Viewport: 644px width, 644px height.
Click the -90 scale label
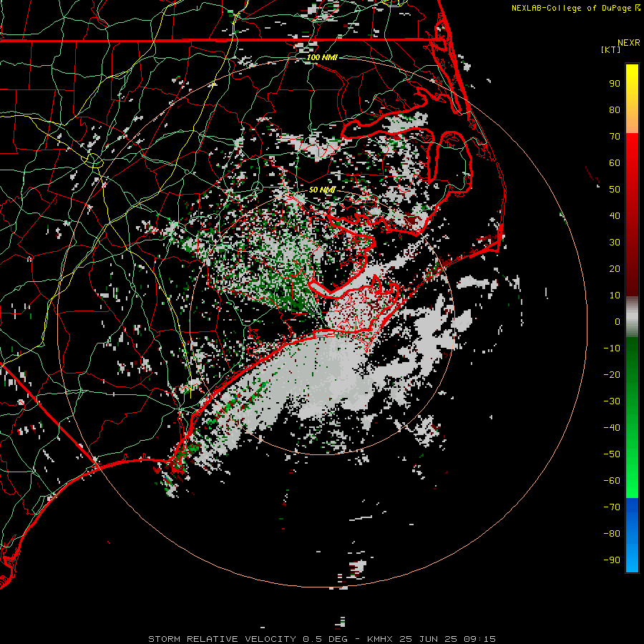coord(612,560)
